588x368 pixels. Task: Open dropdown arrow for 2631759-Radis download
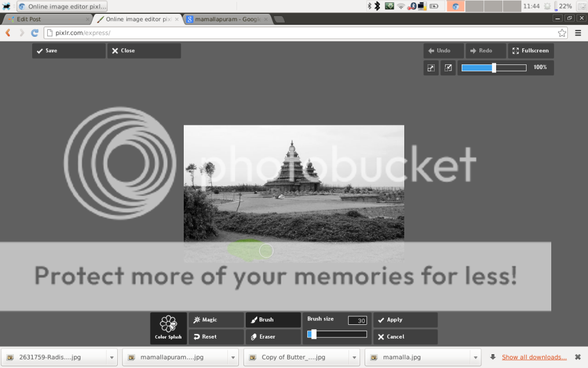[111, 357]
